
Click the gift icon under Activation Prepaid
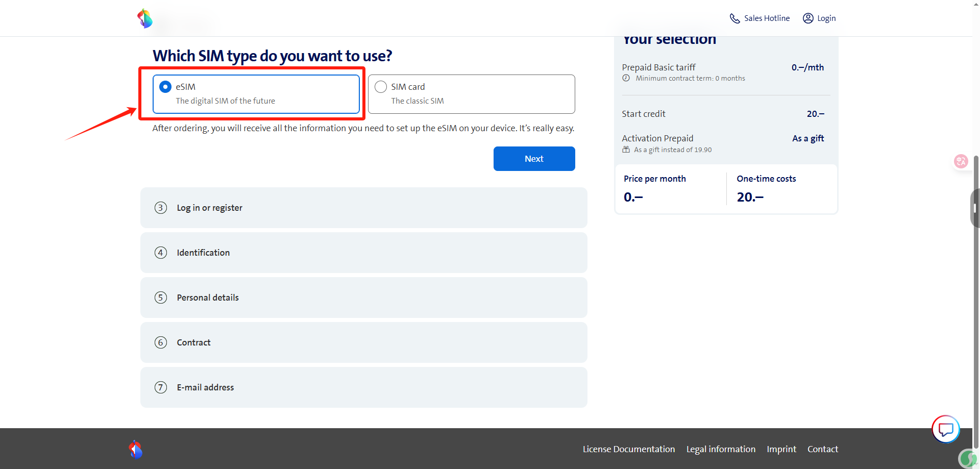point(626,150)
